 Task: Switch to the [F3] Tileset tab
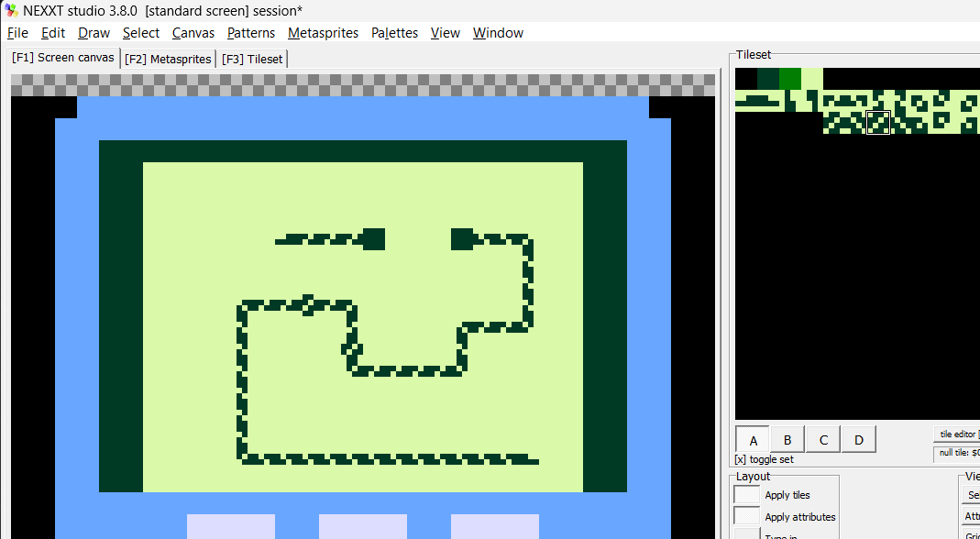click(252, 59)
